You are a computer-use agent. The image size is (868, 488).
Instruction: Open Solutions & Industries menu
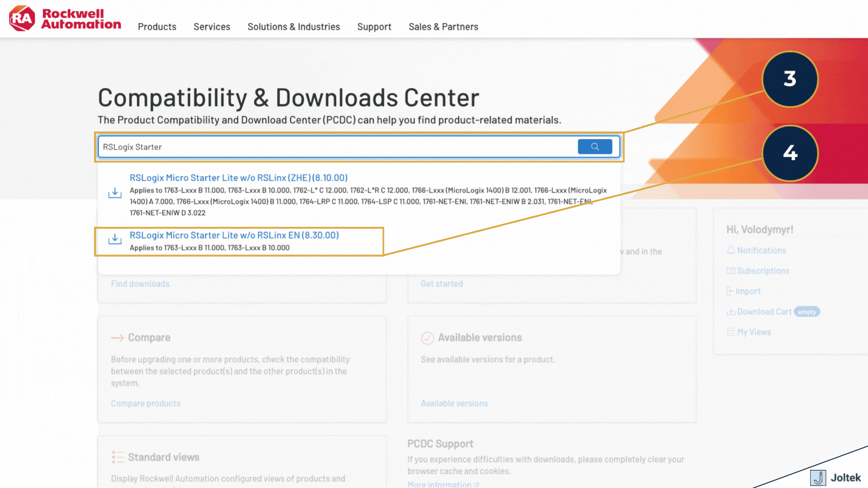click(x=294, y=27)
